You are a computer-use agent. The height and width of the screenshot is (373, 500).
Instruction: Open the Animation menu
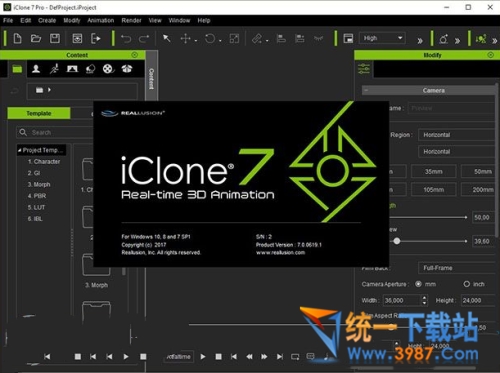click(101, 20)
